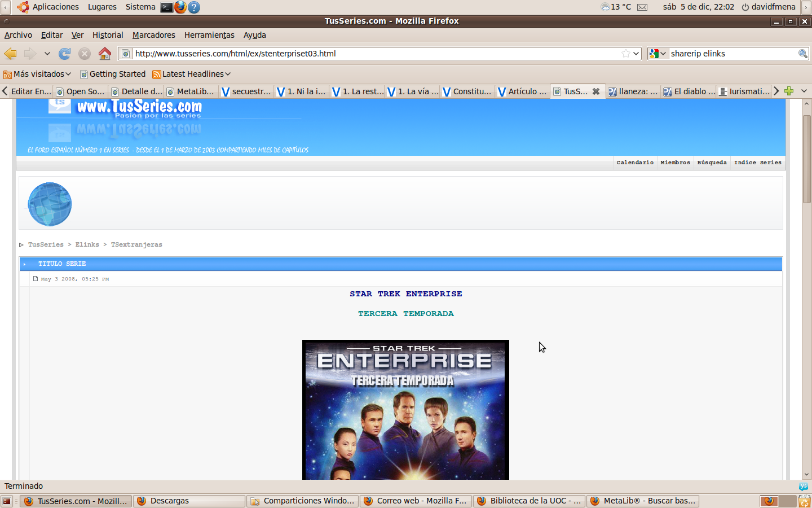Click the weather 13 °C indicator
Image resolution: width=812 pixels, height=508 pixels.
tap(616, 7)
